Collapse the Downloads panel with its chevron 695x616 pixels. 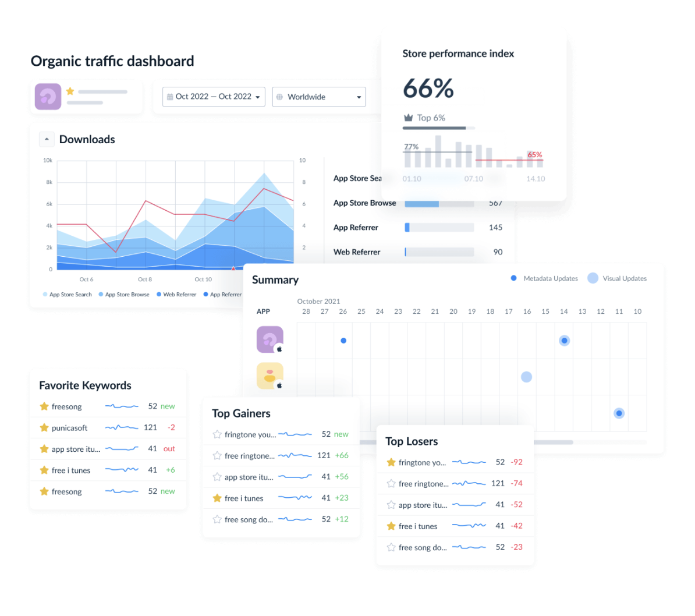(47, 139)
